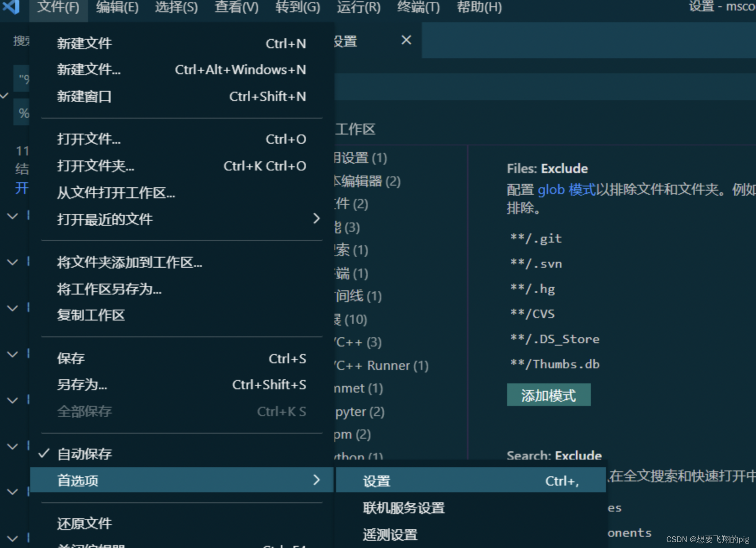Expand 打开最近的文件 submenu
This screenshot has height=548, width=756.
click(181, 219)
